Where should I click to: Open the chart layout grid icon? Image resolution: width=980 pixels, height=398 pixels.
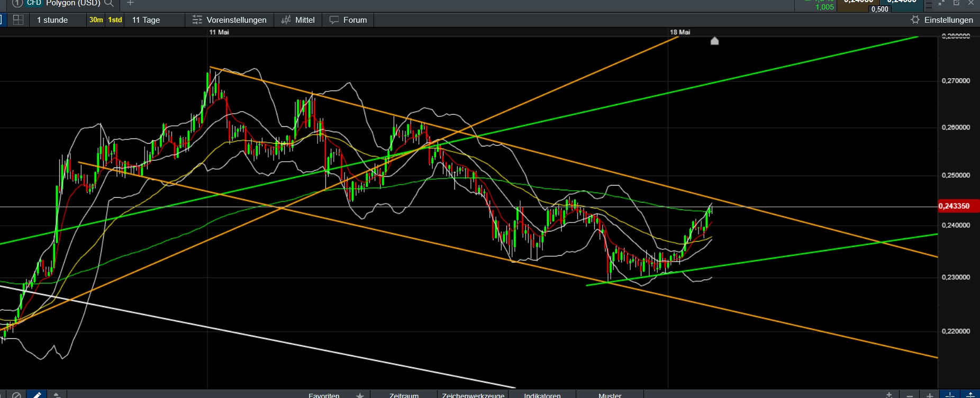point(18,20)
